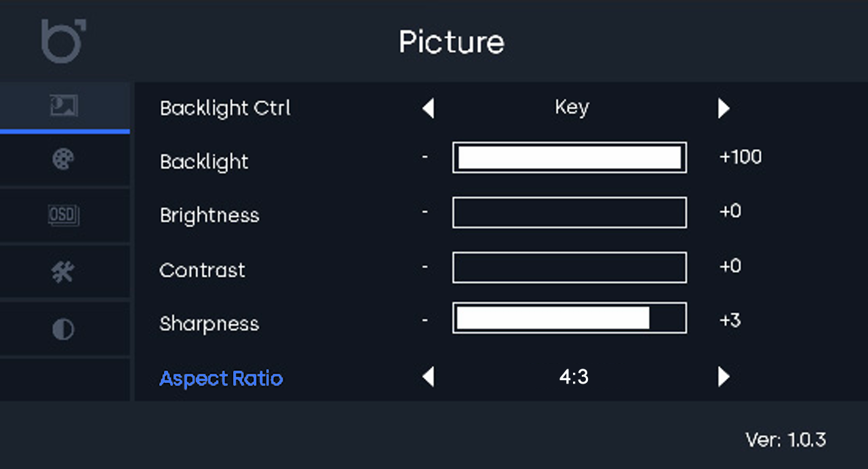Click the Backlight slider bar
The width and height of the screenshot is (868, 469).
(569, 158)
